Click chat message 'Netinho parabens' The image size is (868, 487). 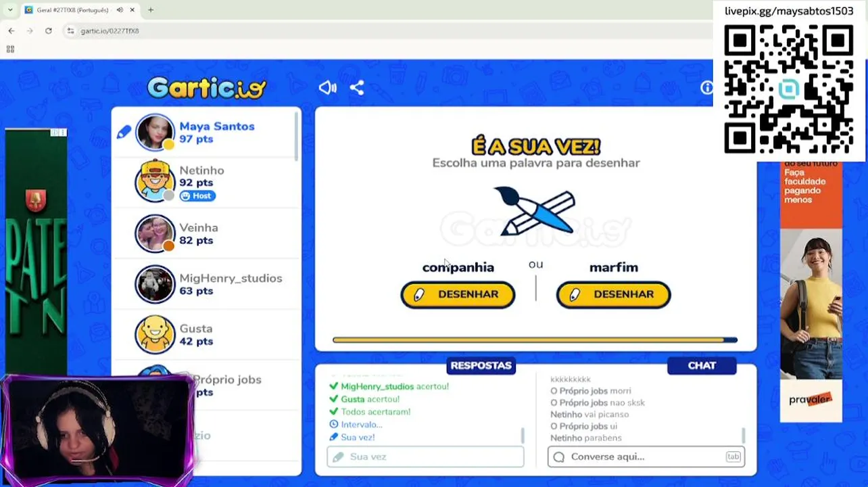click(x=586, y=438)
